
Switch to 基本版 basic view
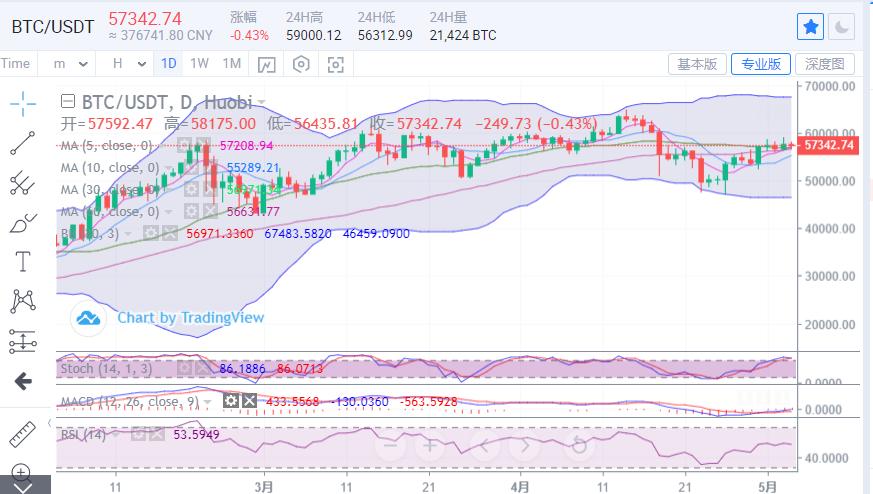[x=697, y=65]
